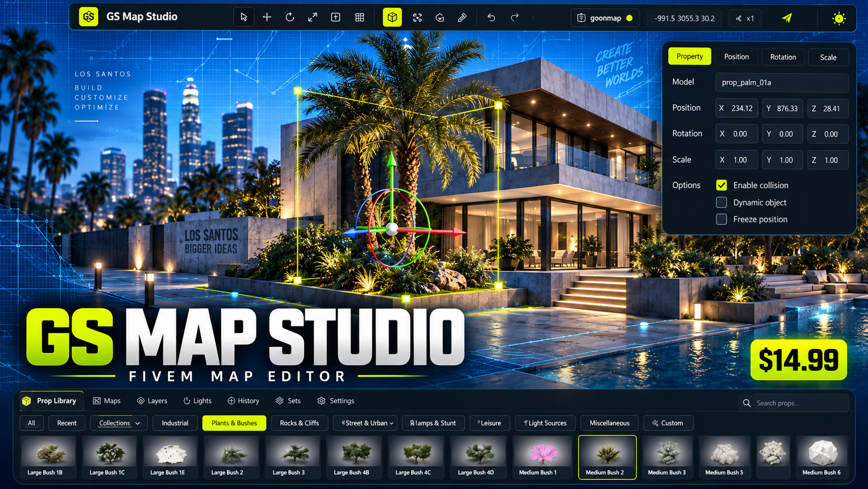Open the Lights tab
Image resolution: width=868 pixels, height=489 pixels.
(197, 401)
